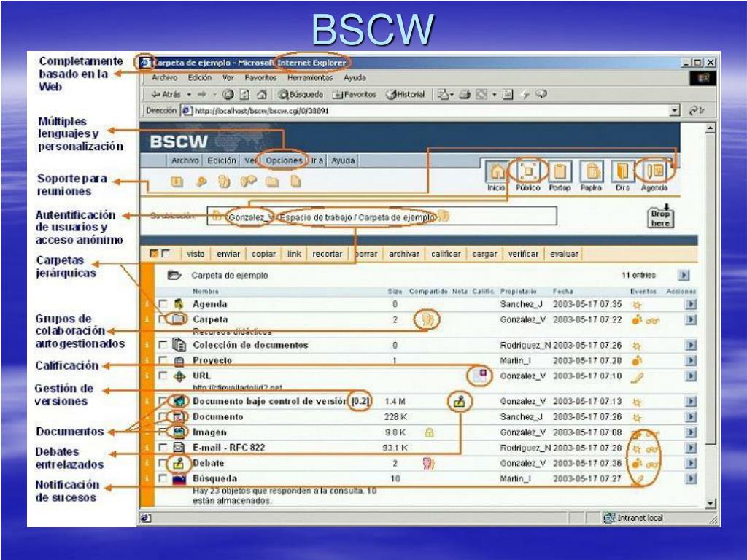
Task: Click the Carpeta folder icon in list
Action: coord(179,319)
